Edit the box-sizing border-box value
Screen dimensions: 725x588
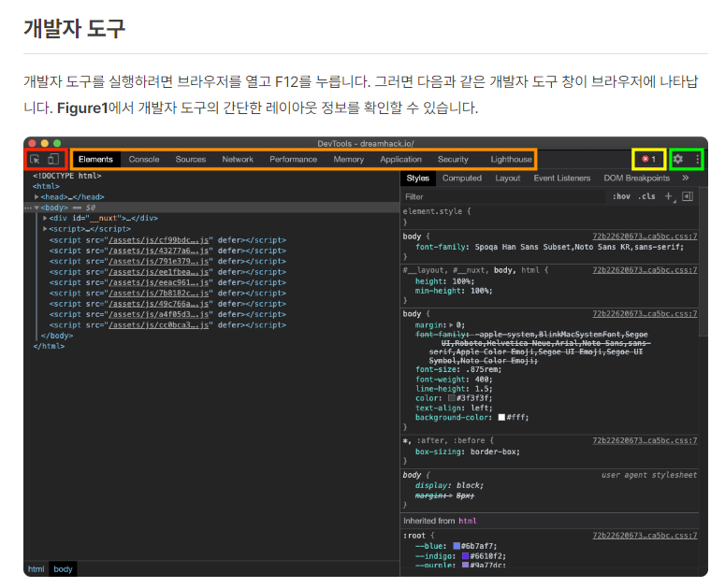[493, 452]
